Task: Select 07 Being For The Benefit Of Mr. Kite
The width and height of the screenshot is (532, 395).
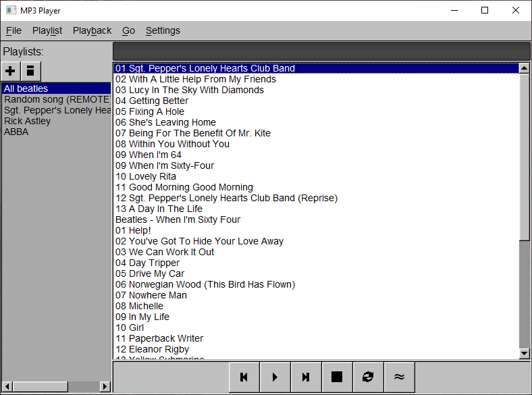Action: [x=316, y=134]
